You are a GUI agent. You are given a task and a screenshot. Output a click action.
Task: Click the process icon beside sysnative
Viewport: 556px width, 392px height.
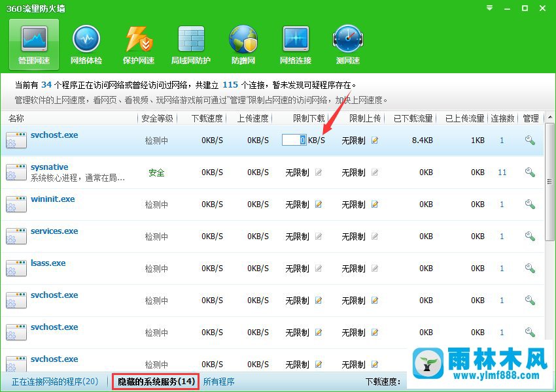click(16, 172)
